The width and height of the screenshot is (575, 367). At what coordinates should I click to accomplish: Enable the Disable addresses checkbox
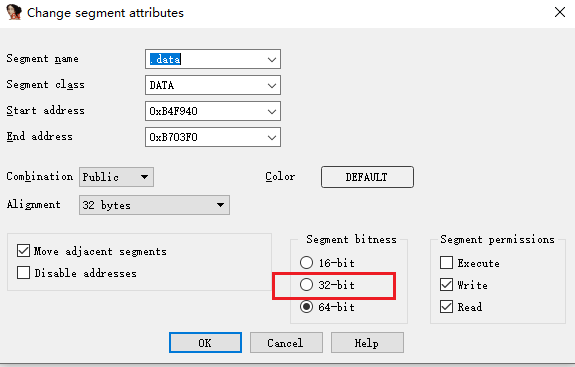pos(23,273)
